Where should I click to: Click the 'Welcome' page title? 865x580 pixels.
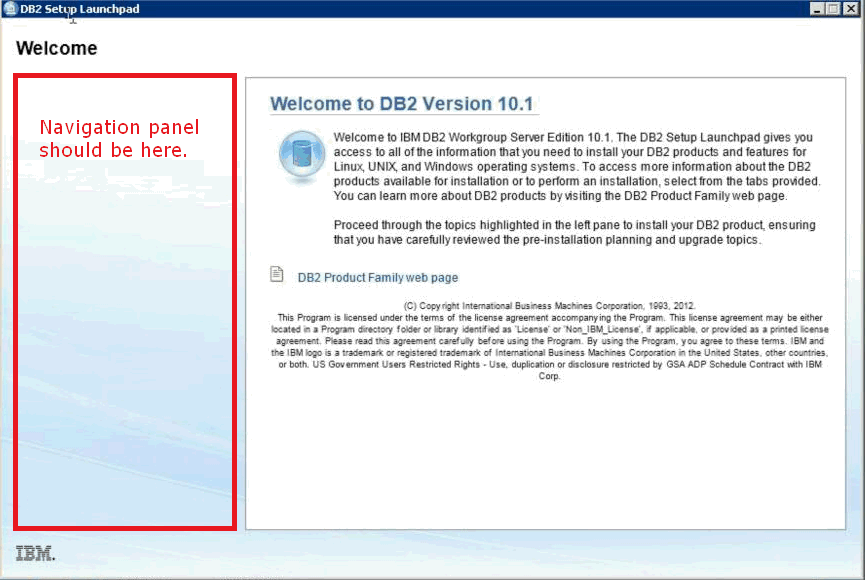point(57,49)
